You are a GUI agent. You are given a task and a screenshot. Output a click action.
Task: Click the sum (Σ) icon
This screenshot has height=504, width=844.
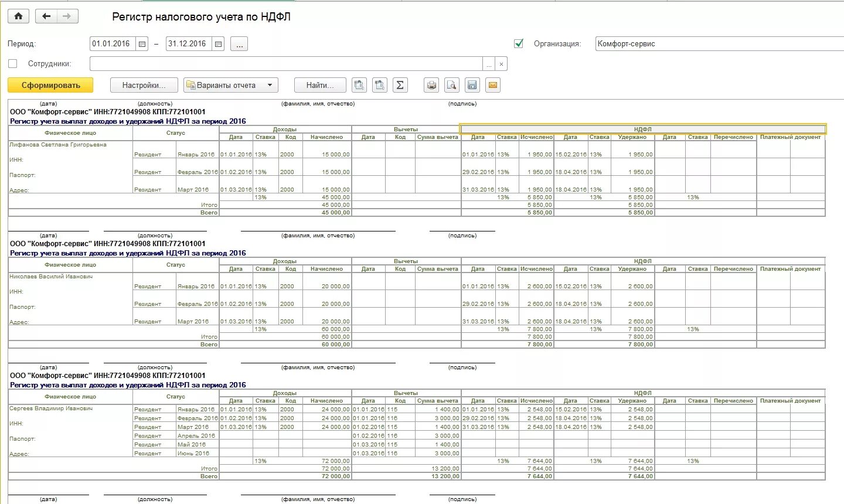click(x=400, y=85)
